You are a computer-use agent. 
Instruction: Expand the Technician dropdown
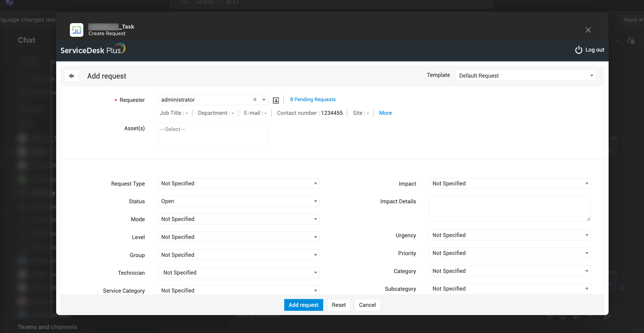[x=238, y=273]
